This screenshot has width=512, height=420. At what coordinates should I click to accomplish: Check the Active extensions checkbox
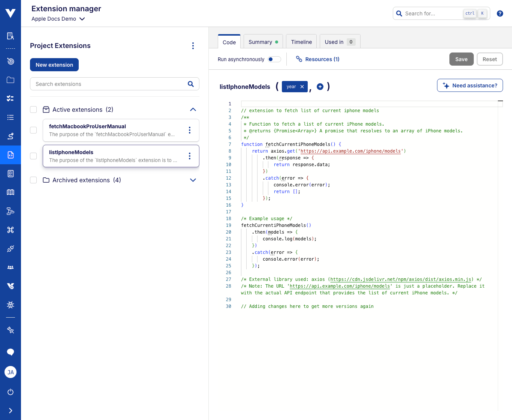pyautogui.click(x=33, y=109)
